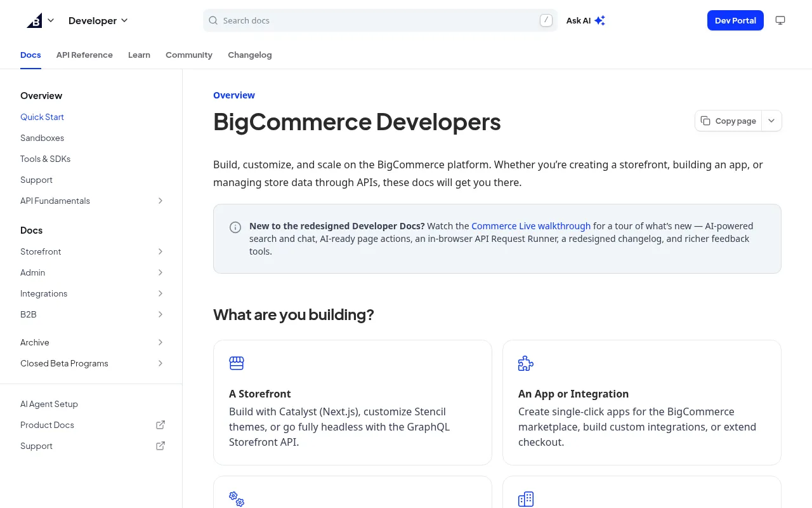Image resolution: width=812 pixels, height=508 pixels.
Task: Open AI Agent Setup link
Action: tap(49, 404)
